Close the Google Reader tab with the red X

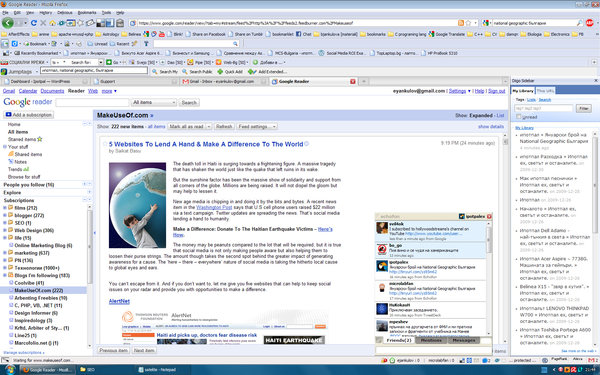[353, 82]
